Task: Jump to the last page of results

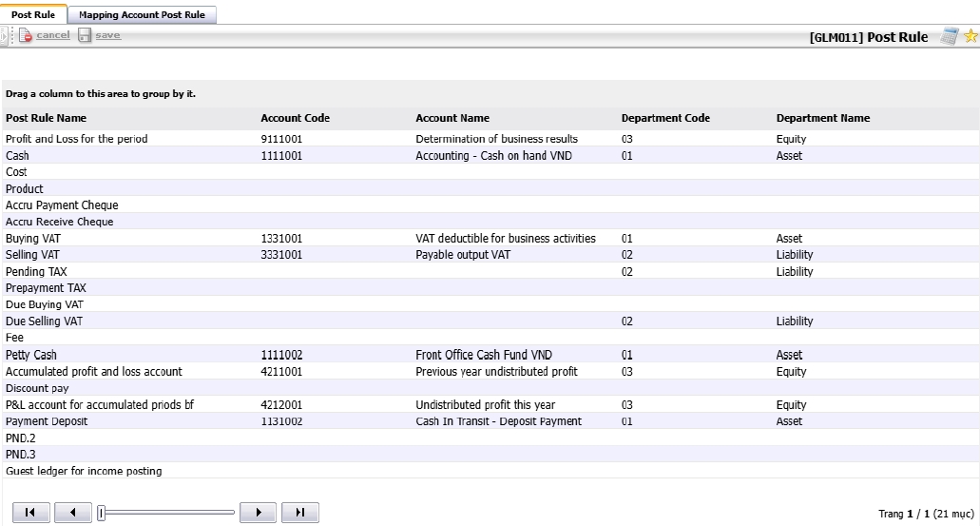Action: (300, 513)
